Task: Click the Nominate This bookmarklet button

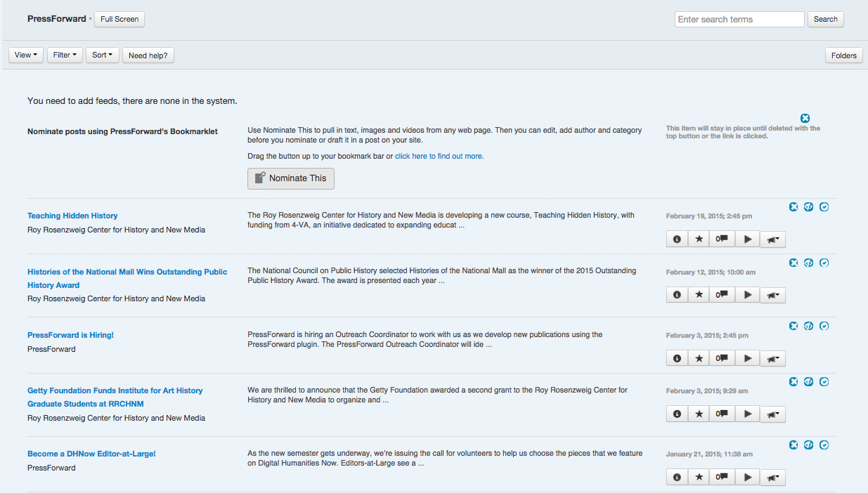Action: pyautogui.click(x=291, y=178)
